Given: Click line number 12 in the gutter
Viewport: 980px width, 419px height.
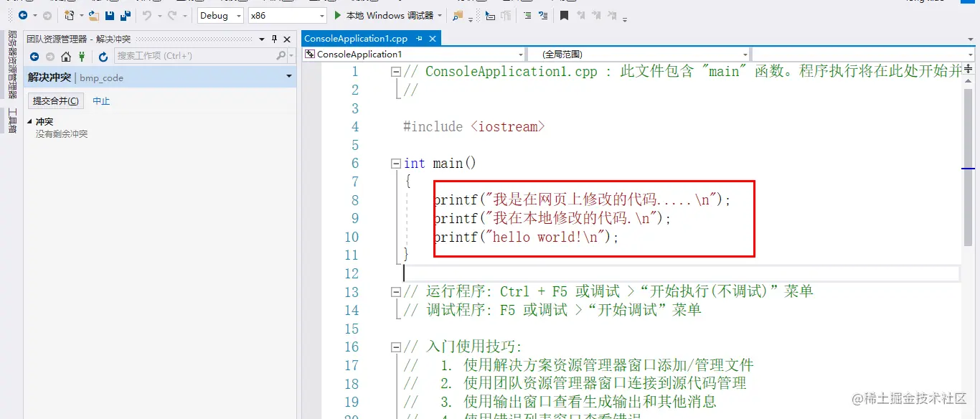Looking at the screenshot, I should pos(351,274).
